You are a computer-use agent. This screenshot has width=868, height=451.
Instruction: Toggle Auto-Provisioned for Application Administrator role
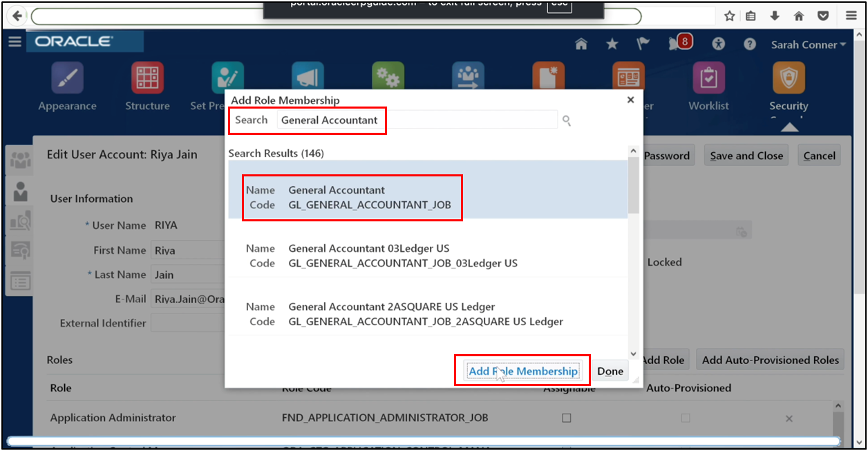685,418
